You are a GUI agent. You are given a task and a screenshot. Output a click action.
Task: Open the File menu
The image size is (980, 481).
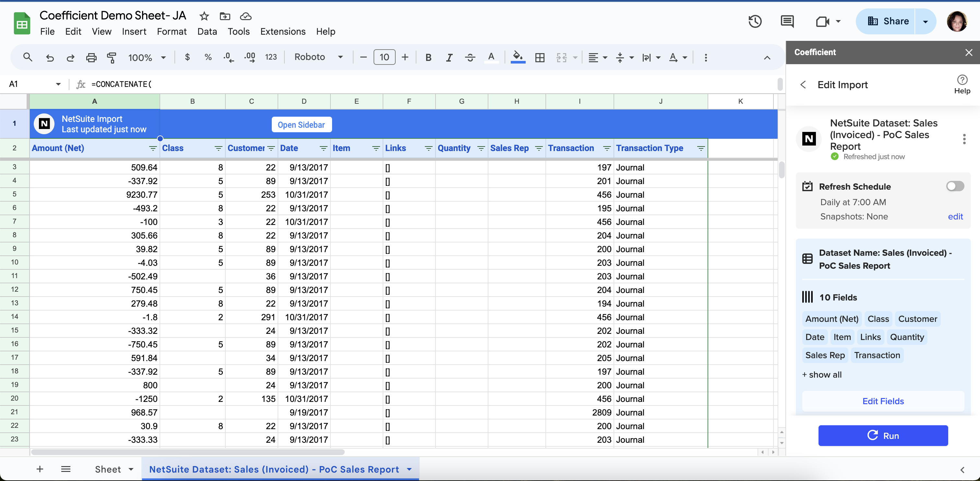click(47, 31)
